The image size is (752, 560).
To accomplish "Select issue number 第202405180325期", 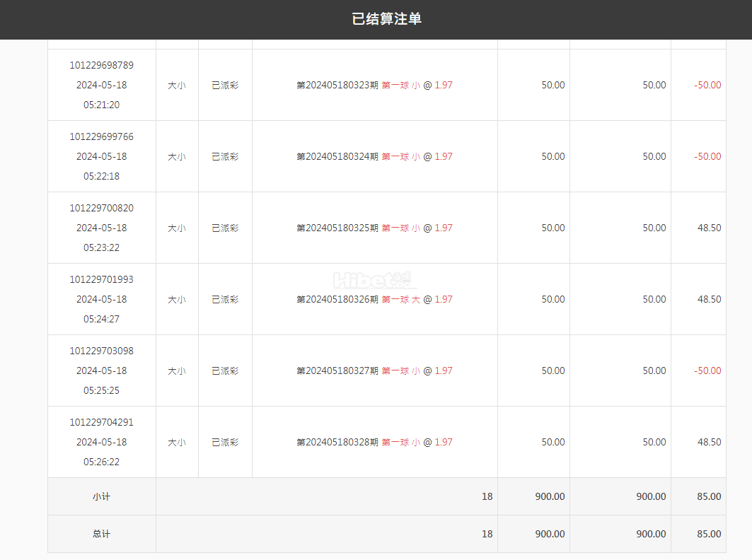I will click(337, 228).
